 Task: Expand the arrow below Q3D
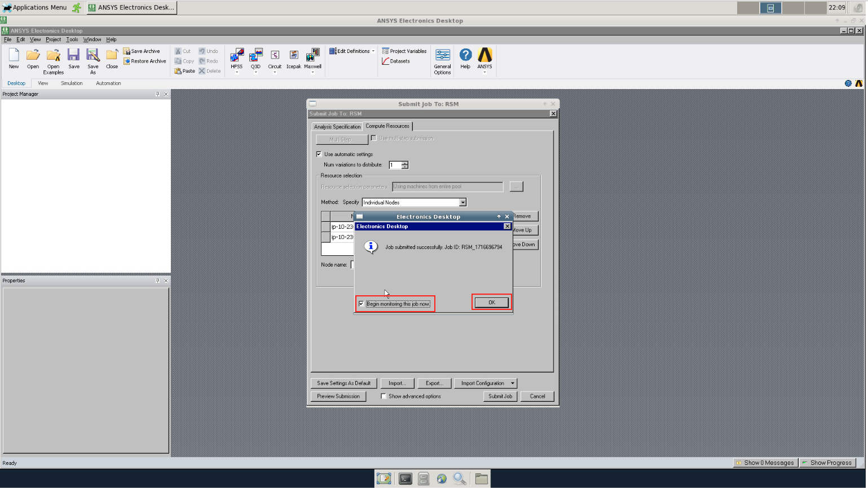[x=256, y=72]
